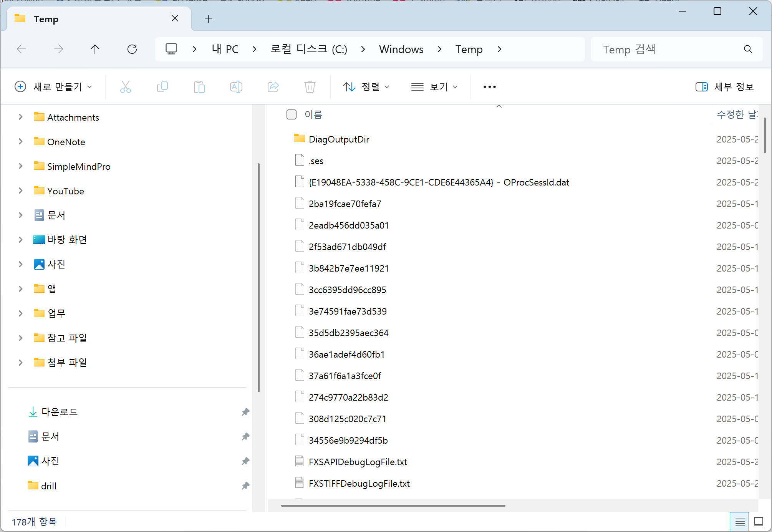Click the file list vertical scrollbar
Screen dimensions: 772x532
tap(765, 135)
